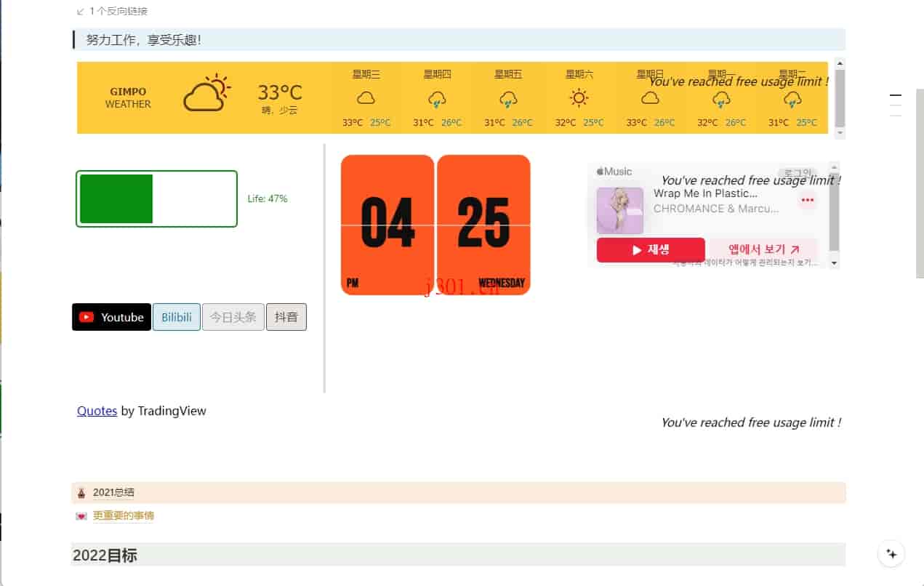Click the rain cloud icon under 星期四
The image size is (924, 586).
[x=437, y=99]
